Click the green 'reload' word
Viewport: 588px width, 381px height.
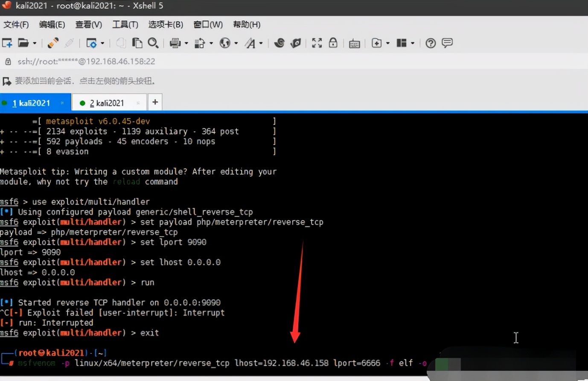coord(126,182)
